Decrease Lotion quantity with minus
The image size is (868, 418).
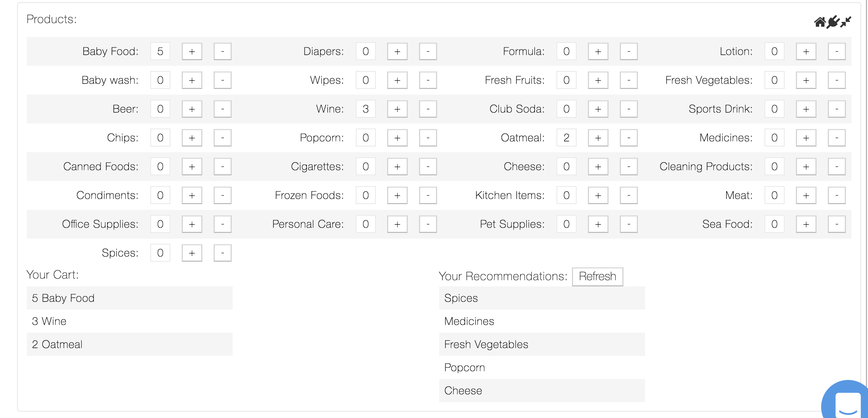coord(836,51)
